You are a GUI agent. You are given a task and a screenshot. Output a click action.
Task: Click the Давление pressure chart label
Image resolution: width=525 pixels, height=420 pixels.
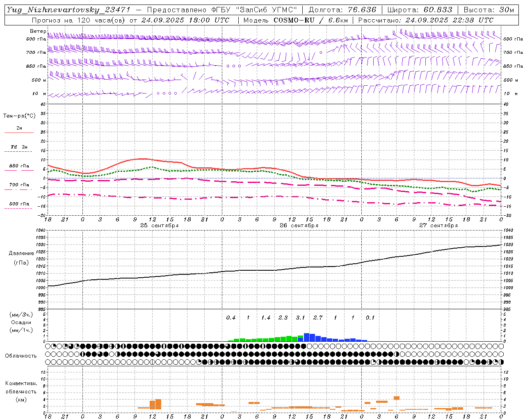(21, 253)
